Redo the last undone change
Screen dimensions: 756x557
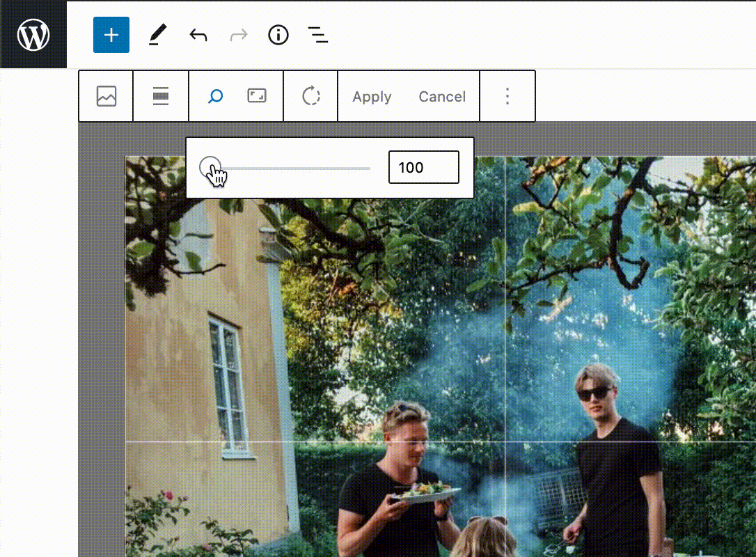click(239, 35)
